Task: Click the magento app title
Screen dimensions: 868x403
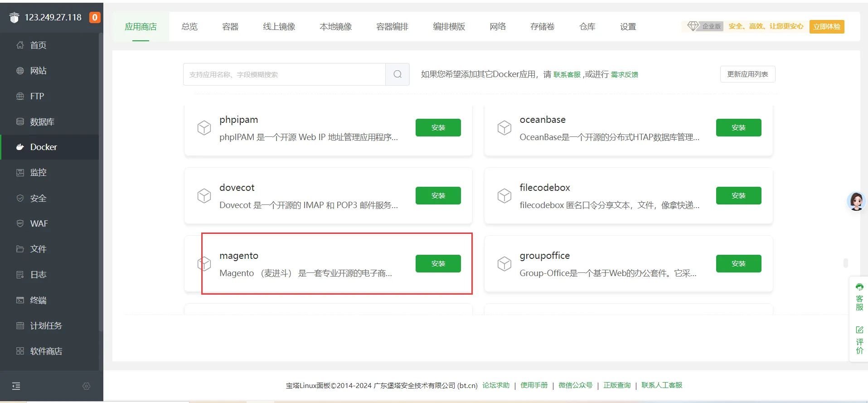Action: point(239,256)
